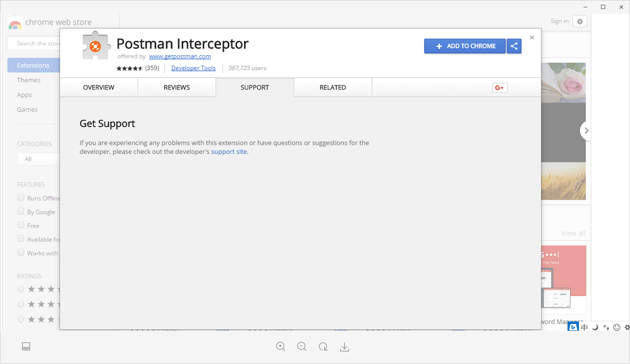The width and height of the screenshot is (630, 364).
Task: Click the moon icon in tray
Action: [x=595, y=328]
